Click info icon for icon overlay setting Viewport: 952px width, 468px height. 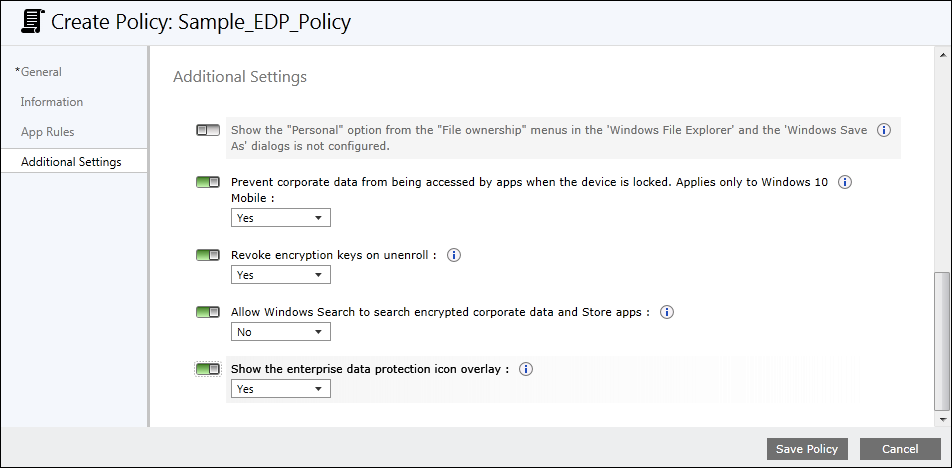pyautogui.click(x=526, y=369)
